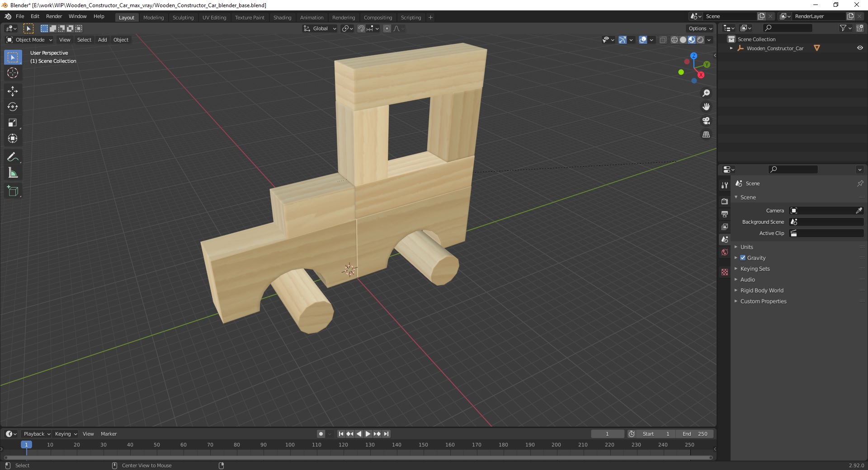This screenshot has width=868, height=470.
Task: Open the timeline Marker menu
Action: (108, 434)
